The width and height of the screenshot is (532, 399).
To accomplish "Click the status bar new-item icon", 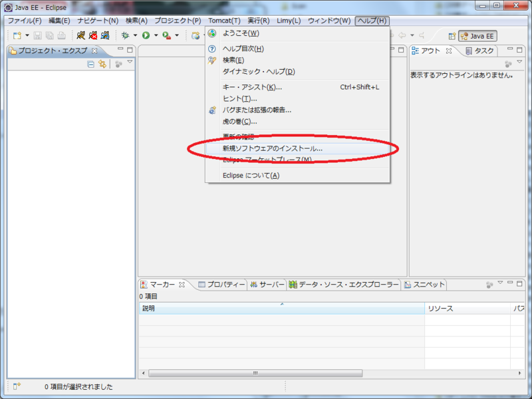I will coord(17,386).
